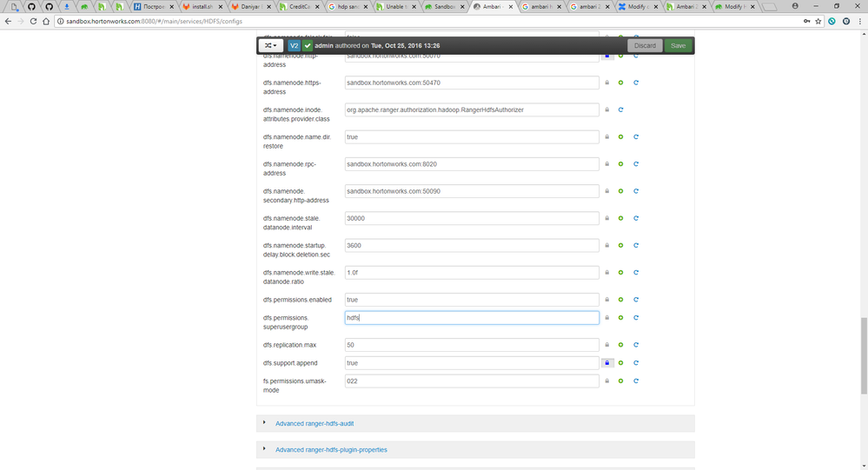The height and width of the screenshot is (470, 868).
Task: Toggle final lock for dfs.permissions.enabled
Action: (606, 300)
